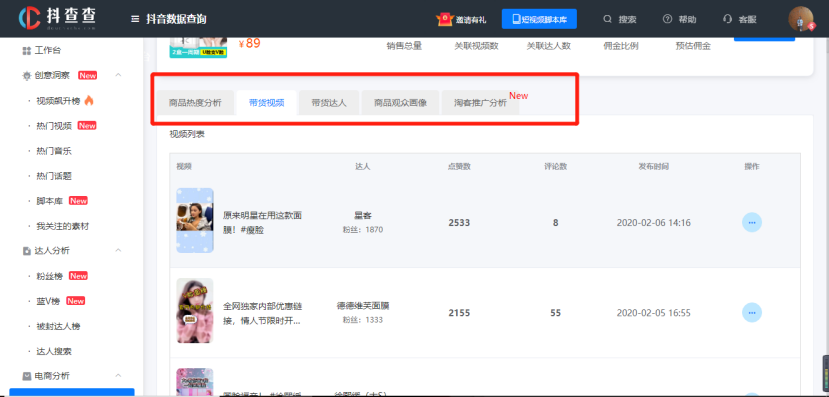The height and width of the screenshot is (397, 829).
Task: Click the 搜索 magnifier icon
Action: 607,20
